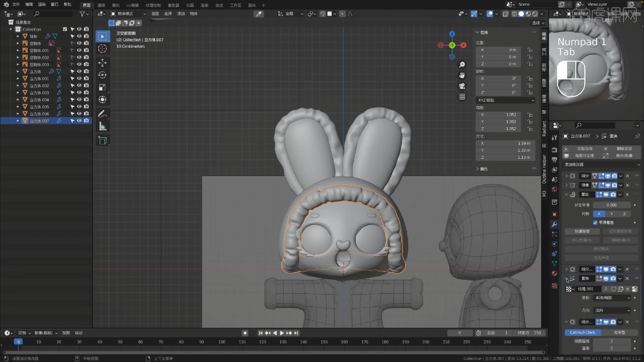Click the pan view hand icon
Image resolution: width=644 pixels, height=362 pixels.
[462, 75]
